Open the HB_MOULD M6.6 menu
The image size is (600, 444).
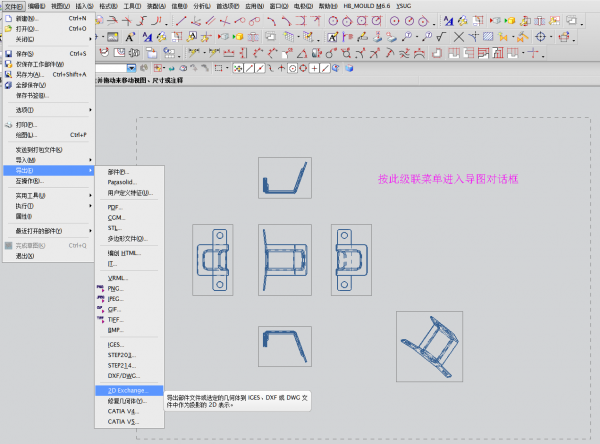(367, 6)
